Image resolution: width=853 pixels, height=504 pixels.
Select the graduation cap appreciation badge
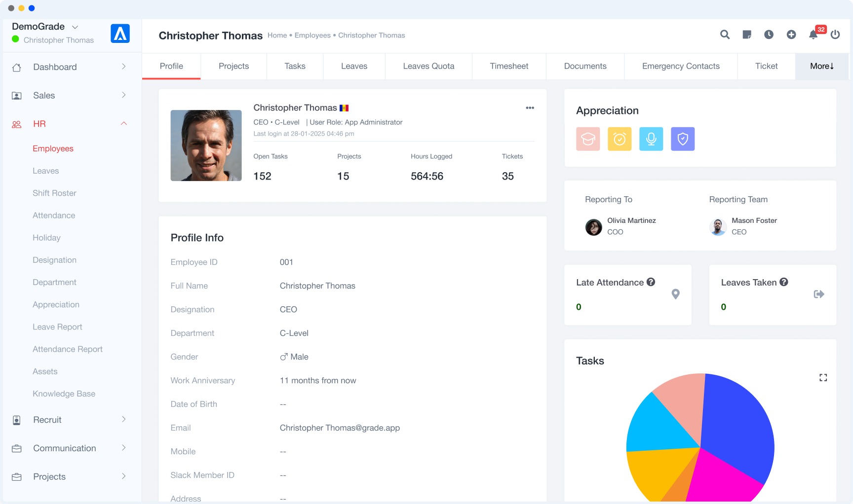click(x=587, y=139)
